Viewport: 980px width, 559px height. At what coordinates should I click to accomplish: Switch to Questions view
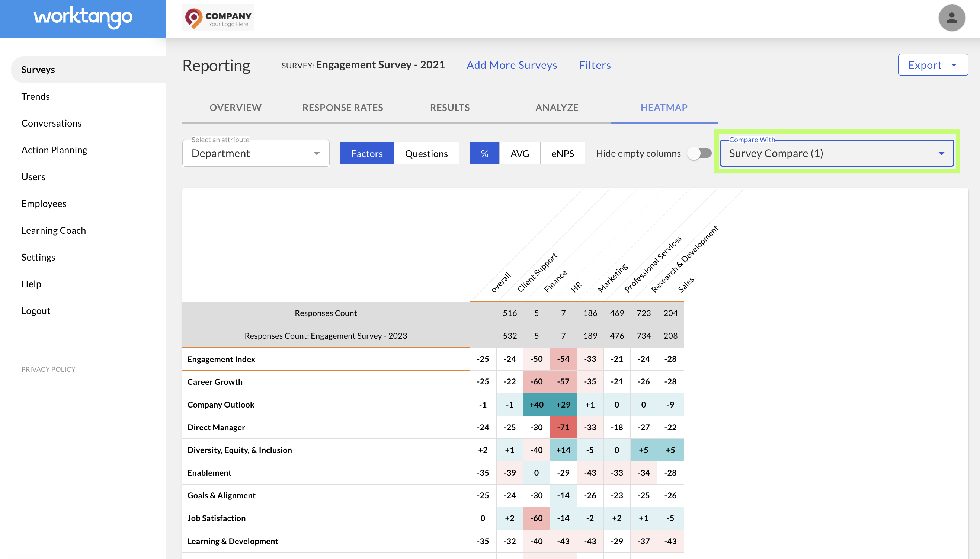point(426,154)
